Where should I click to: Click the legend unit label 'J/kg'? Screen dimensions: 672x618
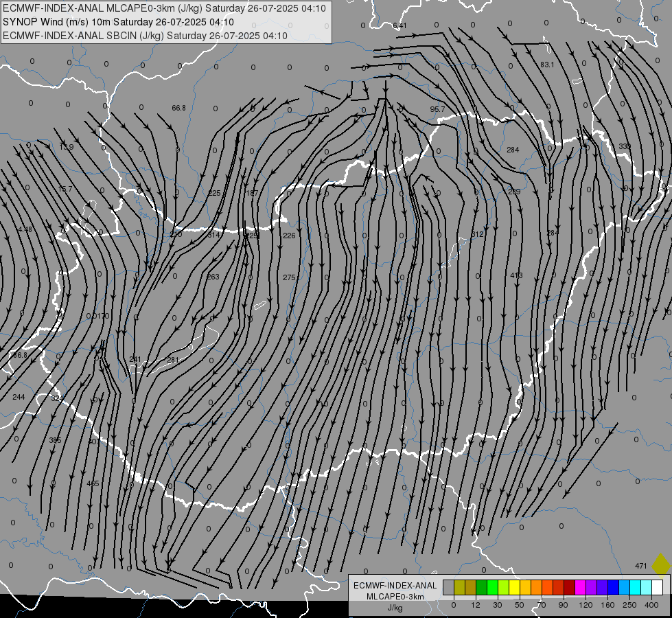tap(395, 608)
